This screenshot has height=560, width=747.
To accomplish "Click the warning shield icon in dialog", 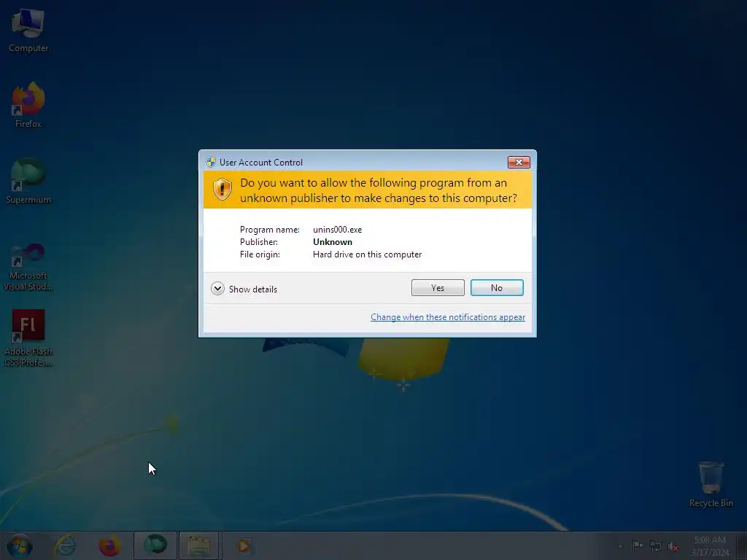I will pos(222,190).
